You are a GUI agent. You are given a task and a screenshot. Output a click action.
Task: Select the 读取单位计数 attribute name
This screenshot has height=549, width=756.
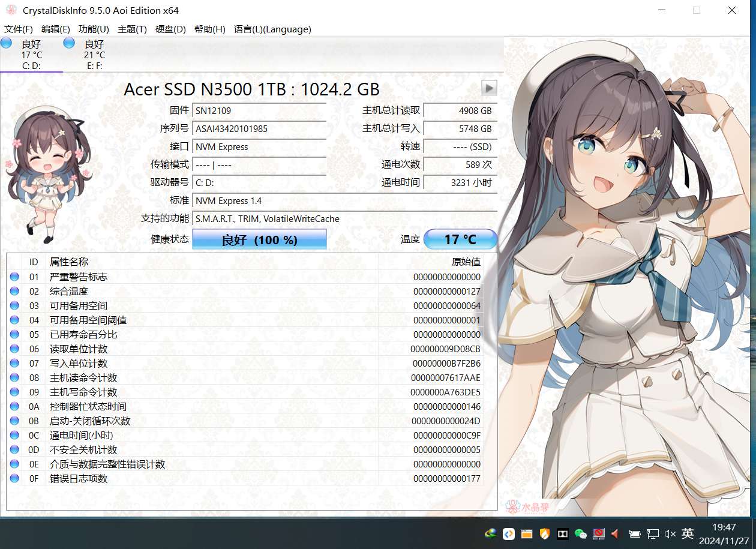(79, 349)
